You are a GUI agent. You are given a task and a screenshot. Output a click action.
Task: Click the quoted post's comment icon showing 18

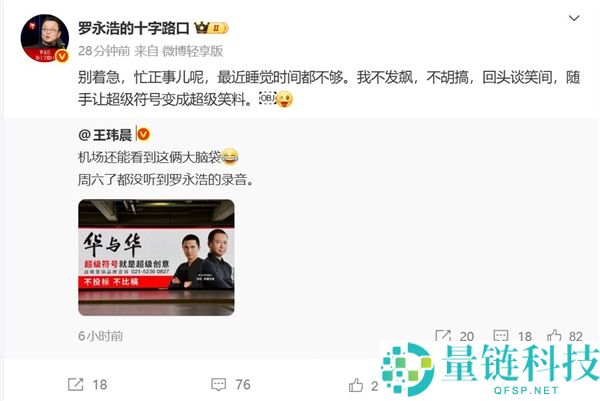coord(501,336)
